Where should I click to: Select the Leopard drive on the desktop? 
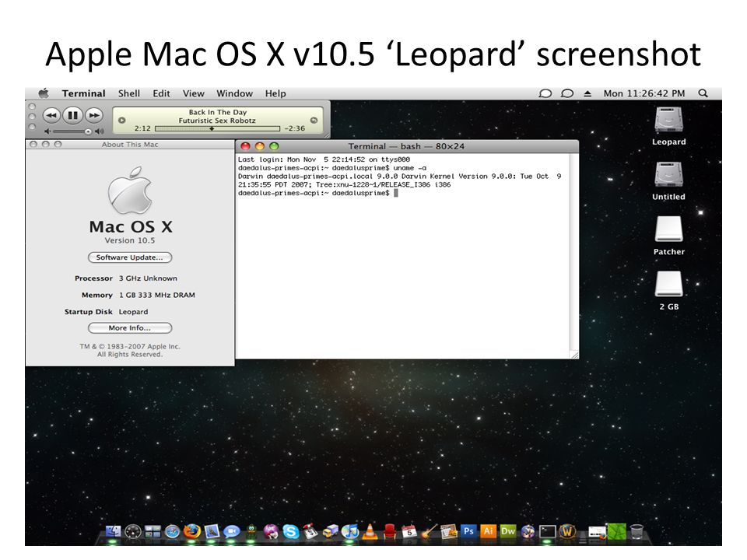click(x=669, y=126)
